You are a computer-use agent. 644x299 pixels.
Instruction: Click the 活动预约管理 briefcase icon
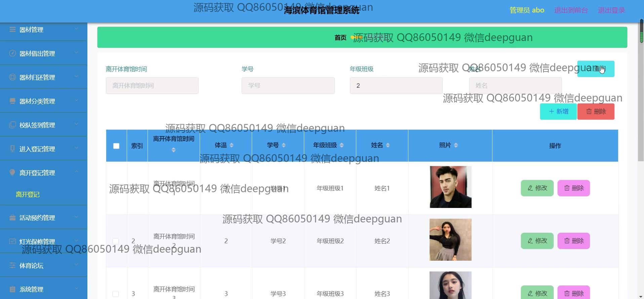tap(12, 218)
